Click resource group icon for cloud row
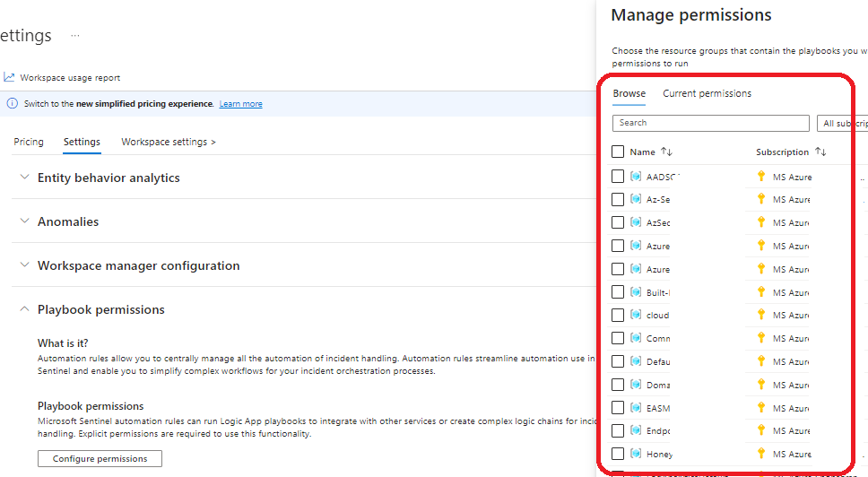 pos(636,315)
